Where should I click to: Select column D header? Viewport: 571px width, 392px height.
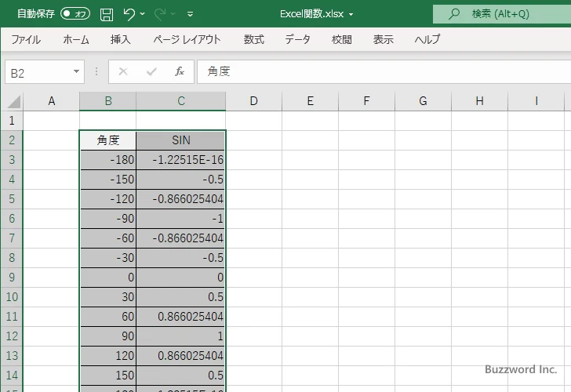[254, 101]
